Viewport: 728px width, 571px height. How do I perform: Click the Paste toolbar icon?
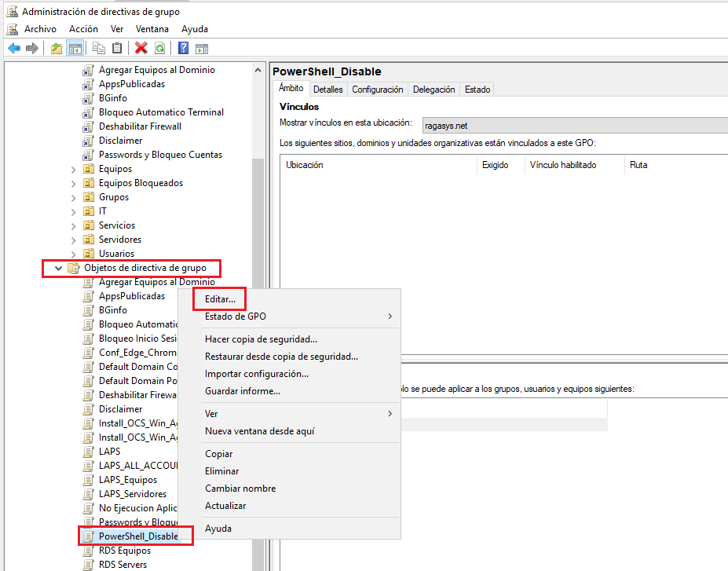(x=118, y=48)
